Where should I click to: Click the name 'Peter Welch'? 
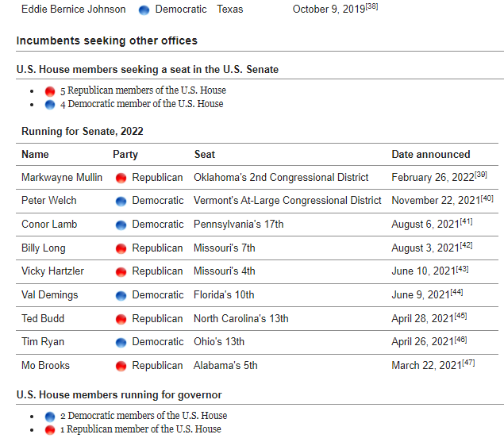click(49, 201)
